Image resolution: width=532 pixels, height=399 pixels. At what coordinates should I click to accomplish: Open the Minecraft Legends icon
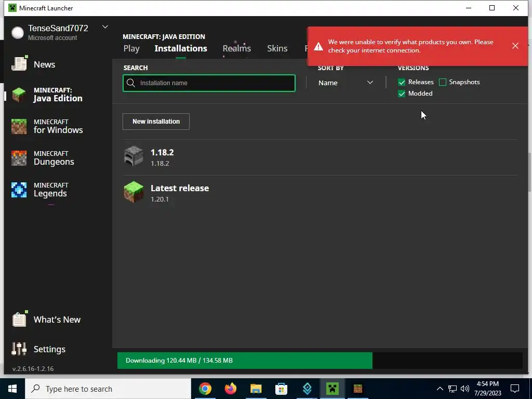pos(19,190)
